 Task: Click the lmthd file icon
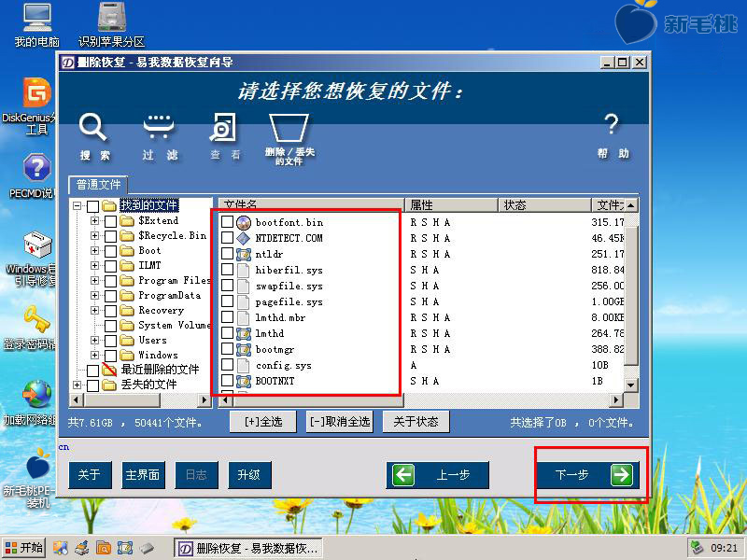click(x=244, y=333)
